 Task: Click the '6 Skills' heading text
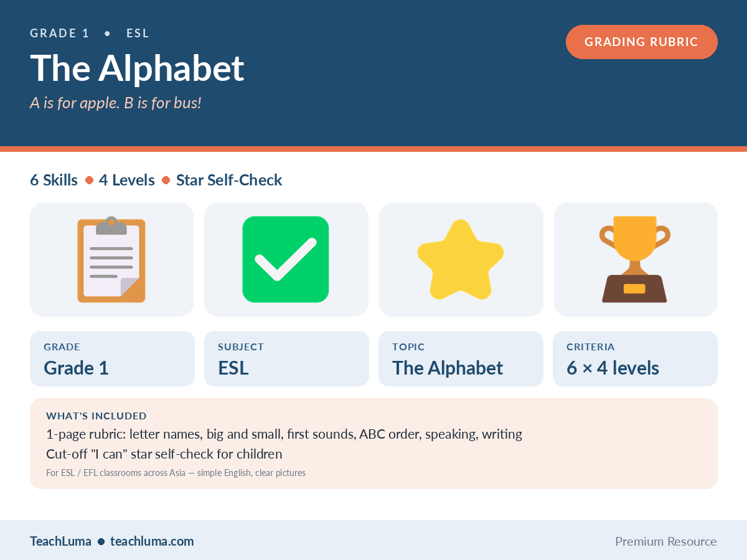pyautogui.click(x=54, y=180)
